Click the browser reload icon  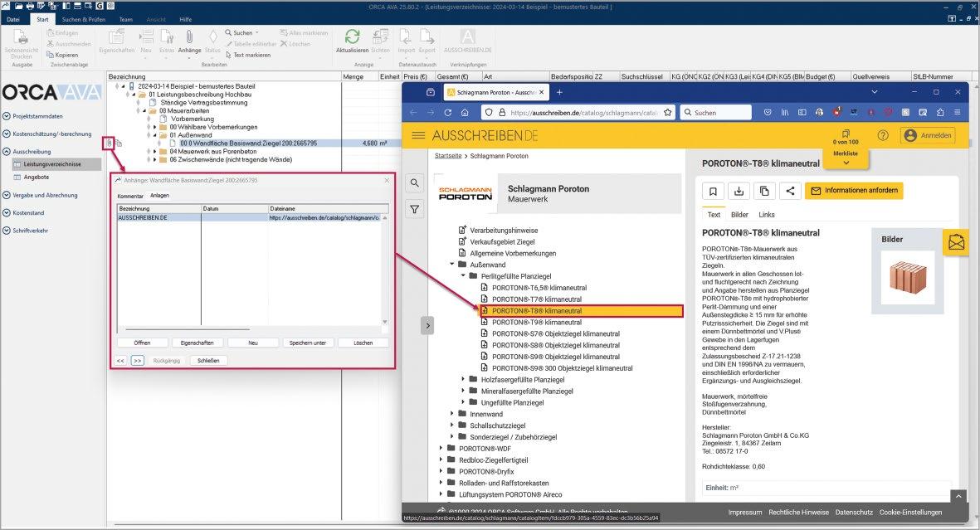coord(447,113)
